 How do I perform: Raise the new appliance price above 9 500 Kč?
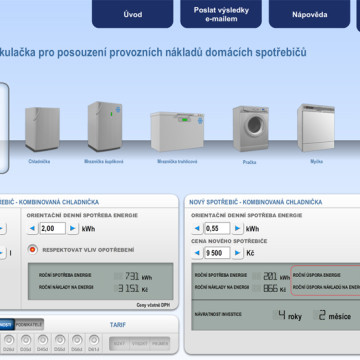coord(237,253)
